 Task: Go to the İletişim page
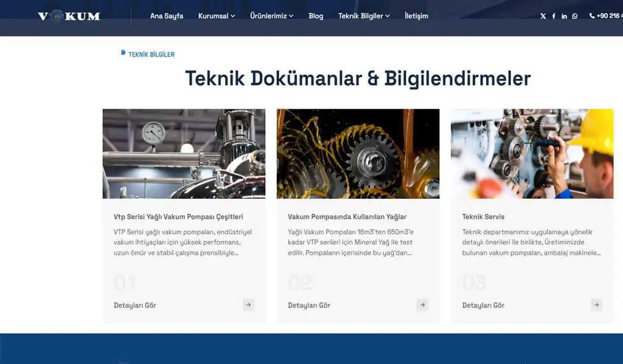click(416, 16)
